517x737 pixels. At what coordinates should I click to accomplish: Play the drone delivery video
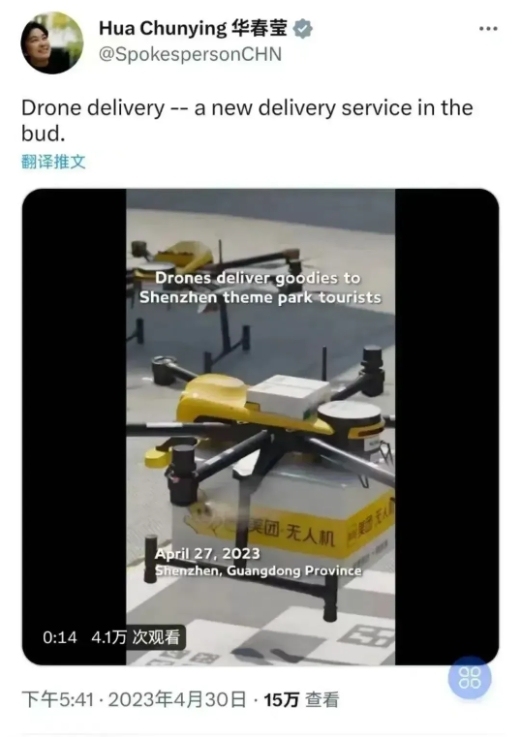point(260,427)
